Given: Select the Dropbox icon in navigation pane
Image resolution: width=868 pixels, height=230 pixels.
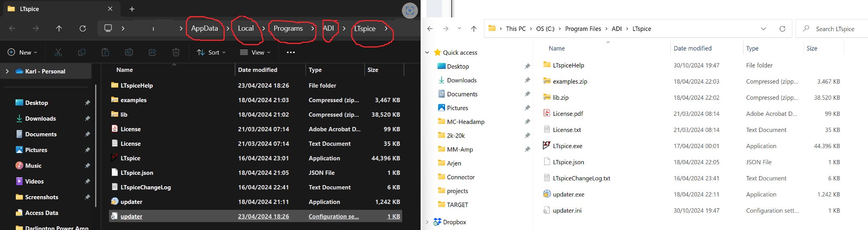Looking at the screenshot, I should [x=437, y=222].
